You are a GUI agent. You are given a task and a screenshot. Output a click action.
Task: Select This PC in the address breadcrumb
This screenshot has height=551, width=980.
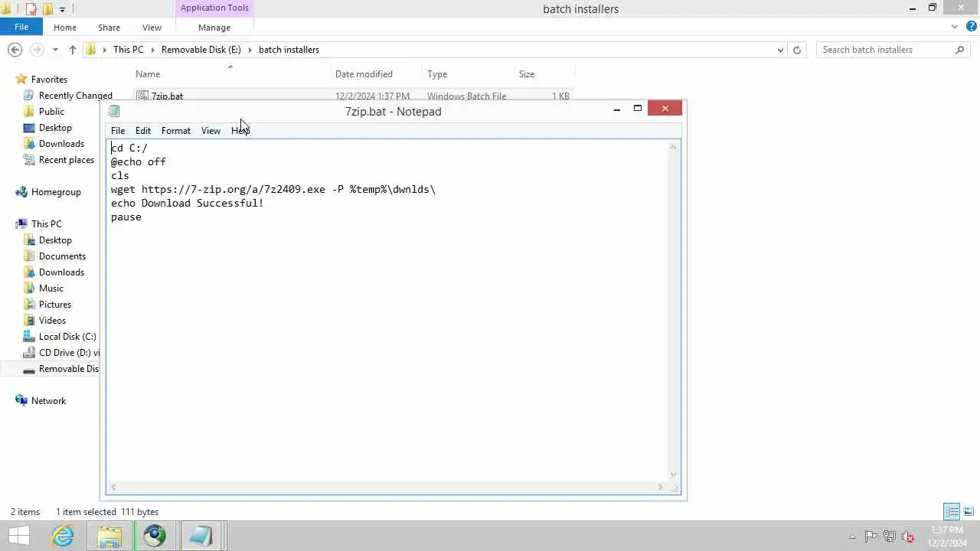[x=128, y=50]
